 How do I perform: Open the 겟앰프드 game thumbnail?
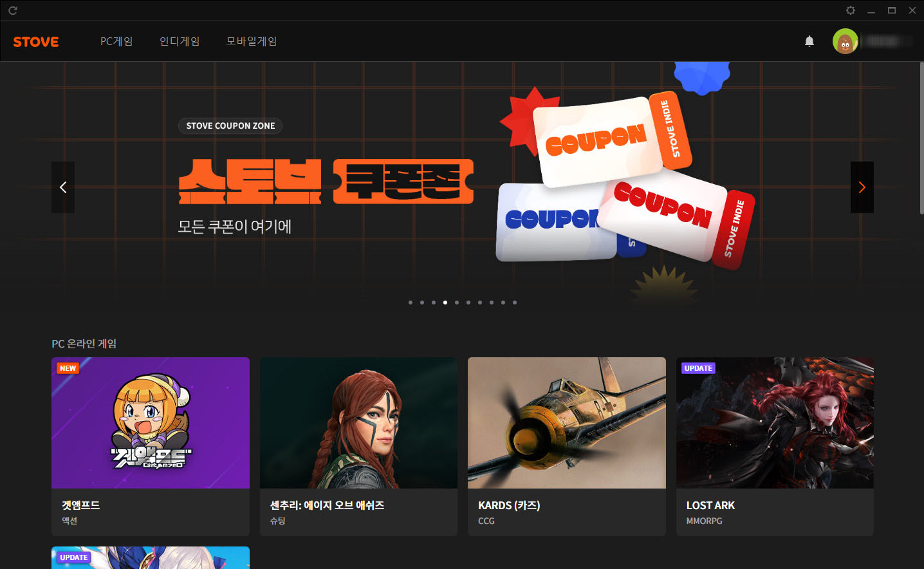151,423
